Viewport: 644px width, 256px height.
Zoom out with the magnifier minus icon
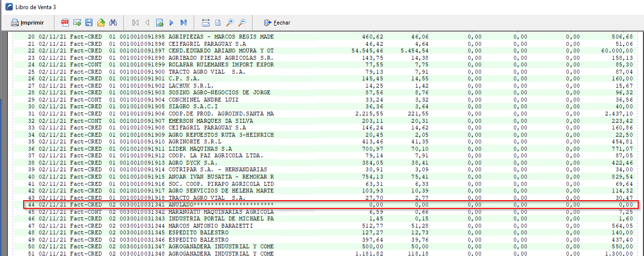(242, 23)
